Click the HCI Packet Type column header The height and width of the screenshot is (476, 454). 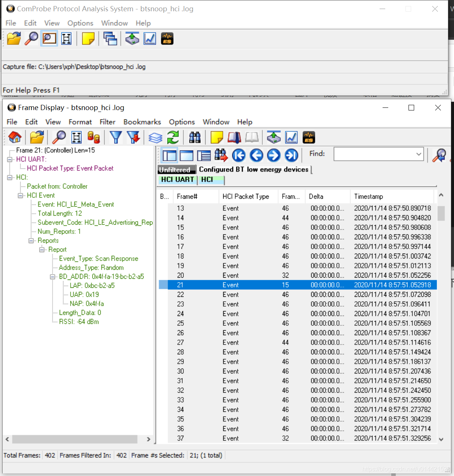point(248,196)
